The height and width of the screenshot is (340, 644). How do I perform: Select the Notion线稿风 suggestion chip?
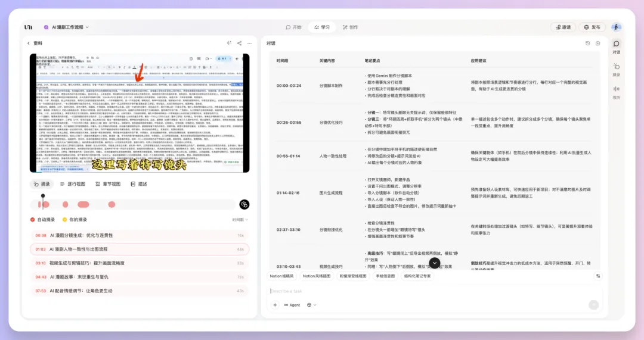click(x=281, y=276)
